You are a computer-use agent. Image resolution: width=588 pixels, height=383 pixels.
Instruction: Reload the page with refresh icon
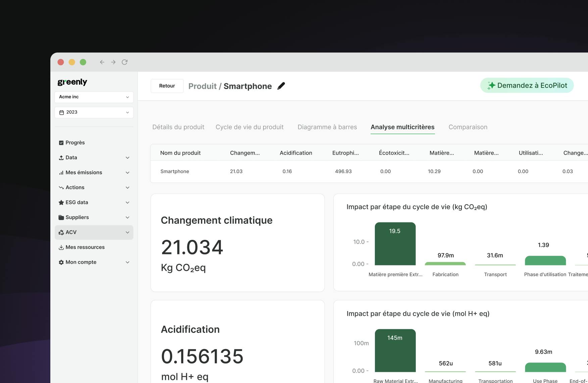tap(125, 62)
